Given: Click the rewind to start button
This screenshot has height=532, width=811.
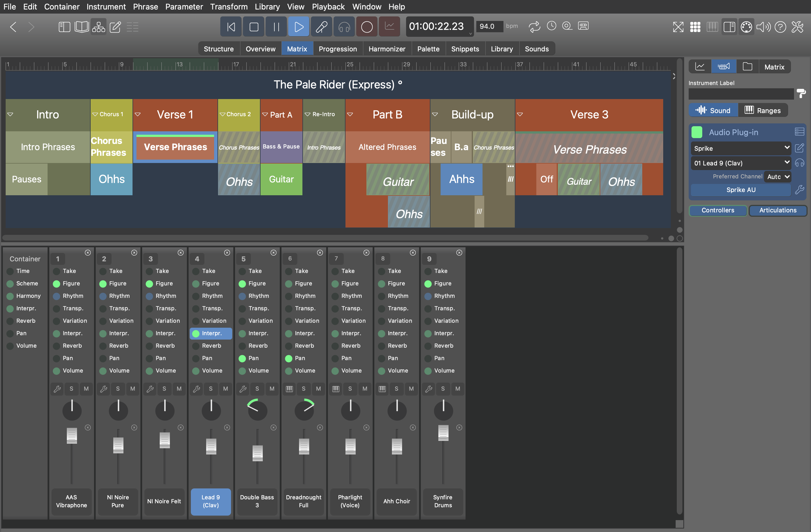Looking at the screenshot, I should pos(231,27).
